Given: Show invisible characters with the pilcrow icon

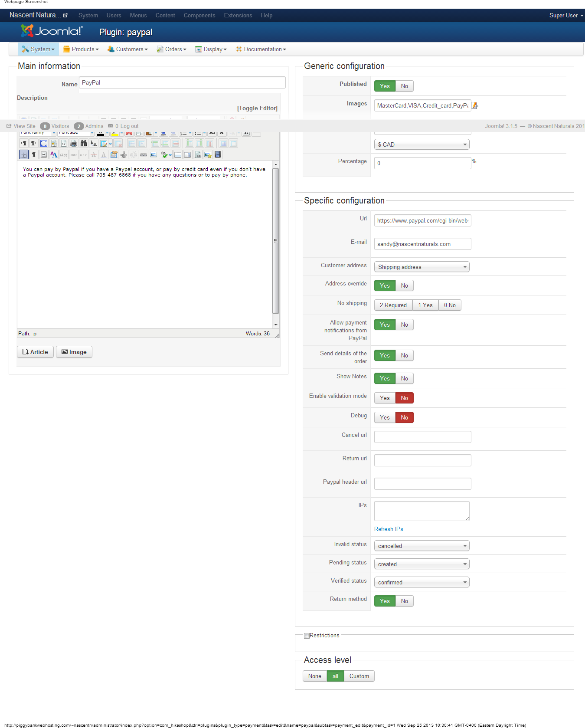Looking at the screenshot, I should click(x=33, y=154).
